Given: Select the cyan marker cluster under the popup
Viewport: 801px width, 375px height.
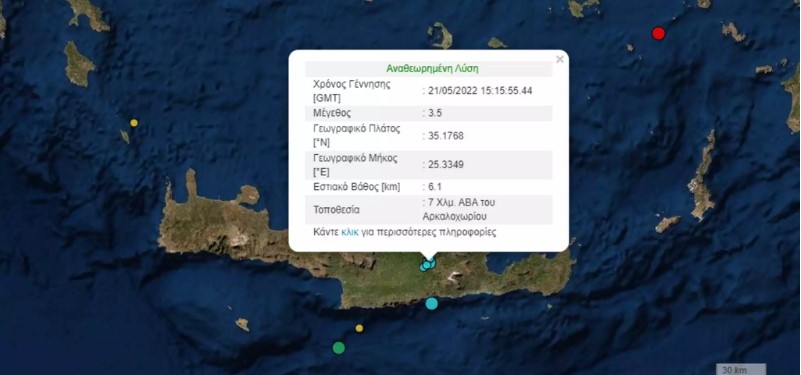Looking at the screenshot, I should (428, 264).
